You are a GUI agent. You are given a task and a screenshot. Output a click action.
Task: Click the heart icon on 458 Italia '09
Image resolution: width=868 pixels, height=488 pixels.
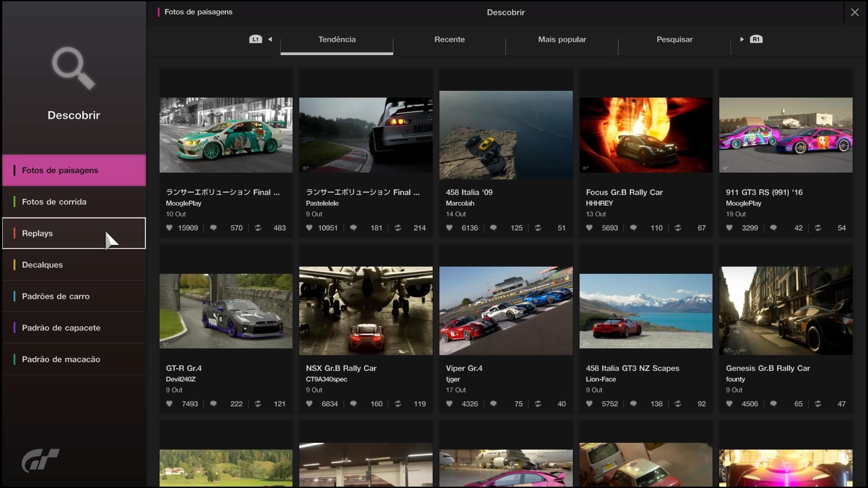[x=449, y=228]
